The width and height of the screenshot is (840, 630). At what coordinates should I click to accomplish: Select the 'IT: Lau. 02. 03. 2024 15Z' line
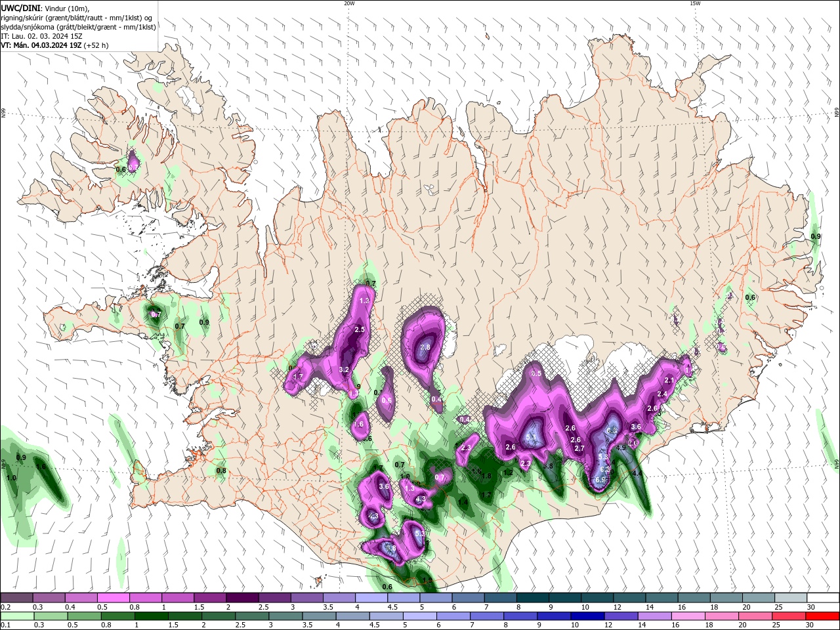(x=41, y=36)
